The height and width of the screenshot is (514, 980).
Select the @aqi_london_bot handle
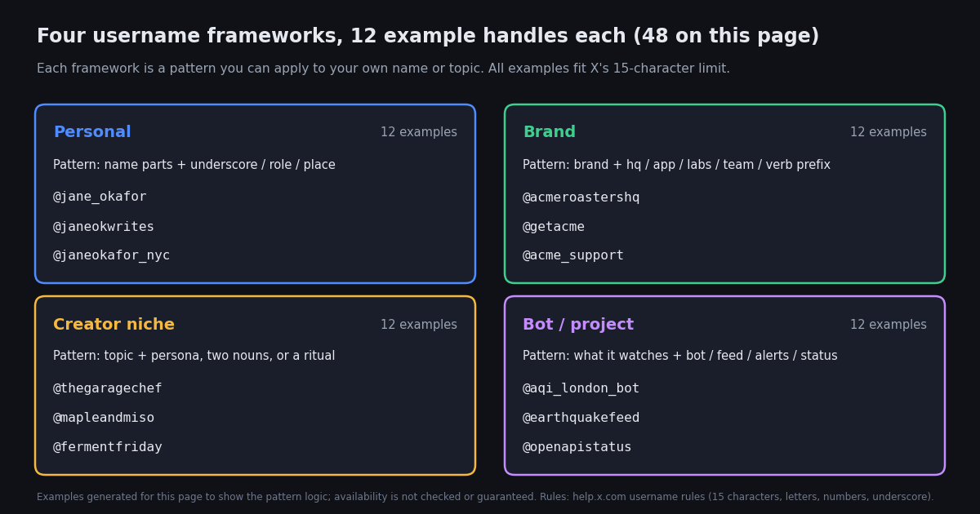[581, 389]
